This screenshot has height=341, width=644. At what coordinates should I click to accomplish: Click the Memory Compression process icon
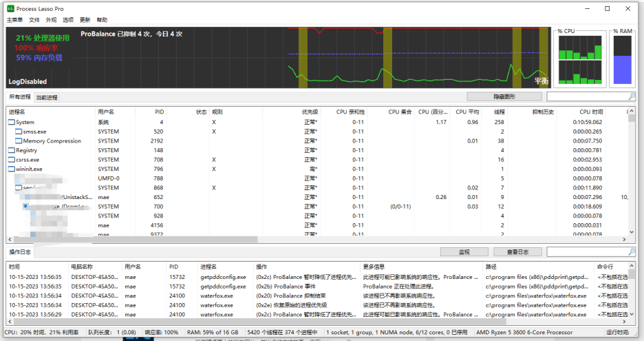[19, 141]
